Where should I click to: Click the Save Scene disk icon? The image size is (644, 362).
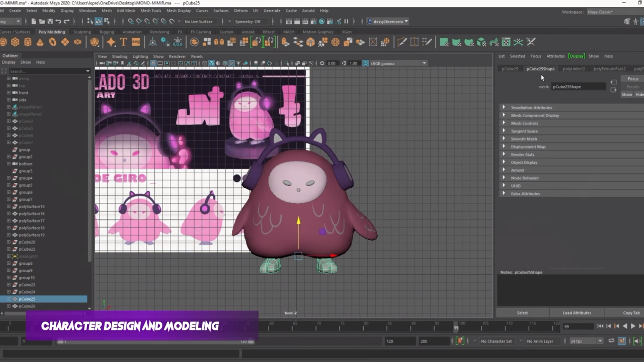[x=50, y=21]
